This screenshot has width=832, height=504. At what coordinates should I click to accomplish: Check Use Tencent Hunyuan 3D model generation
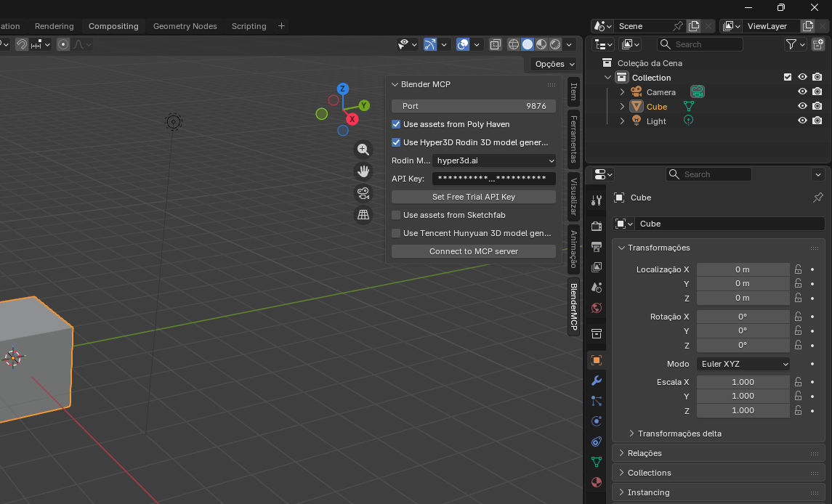click(396, 233)
